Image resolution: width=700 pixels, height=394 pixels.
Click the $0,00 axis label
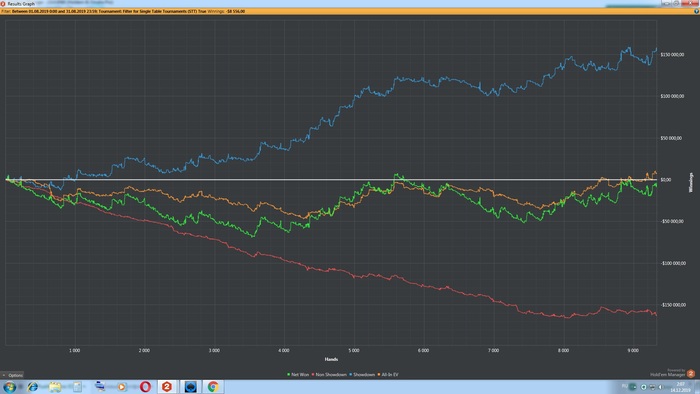click(666, 179)
